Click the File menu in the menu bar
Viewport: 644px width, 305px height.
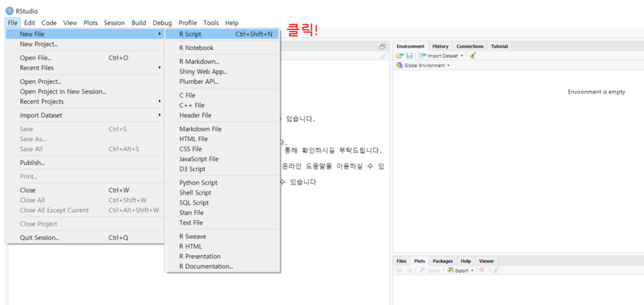[x=12, y=23]
